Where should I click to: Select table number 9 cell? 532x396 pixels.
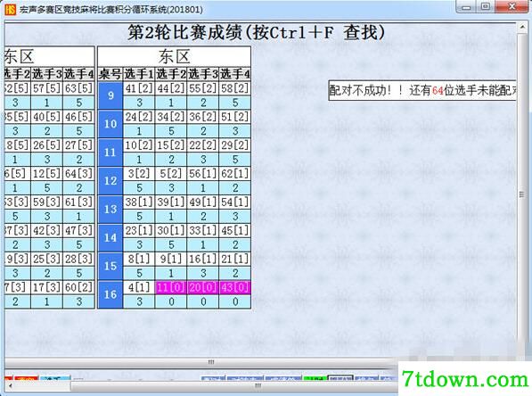[x=110, y=95]
